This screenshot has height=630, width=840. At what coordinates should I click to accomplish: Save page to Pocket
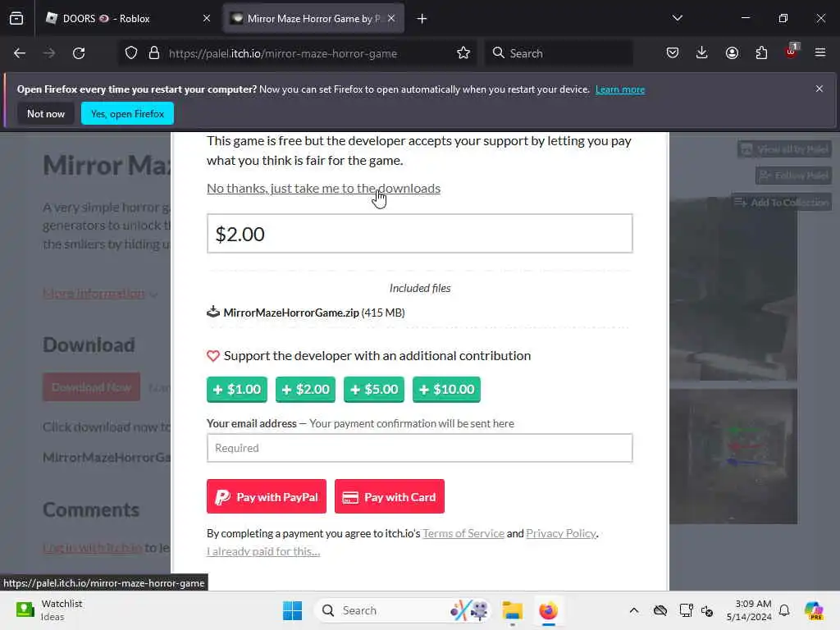tap(673, 53)
